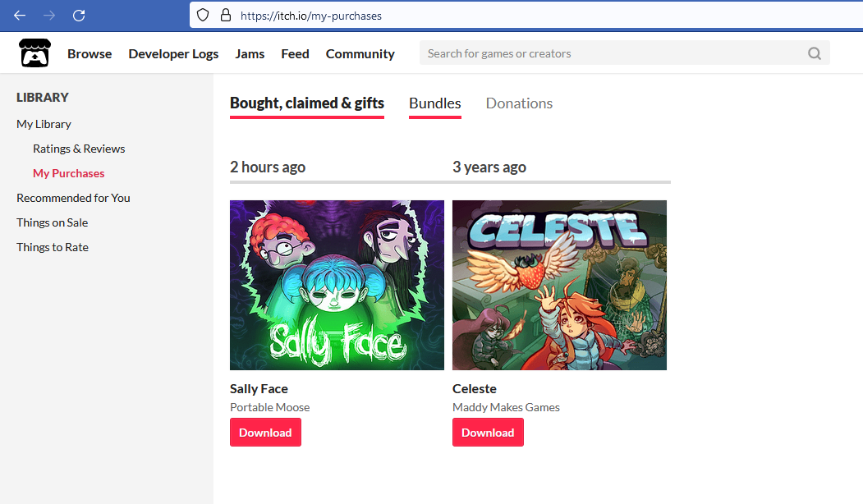Download Celeste

click(488, 432)
